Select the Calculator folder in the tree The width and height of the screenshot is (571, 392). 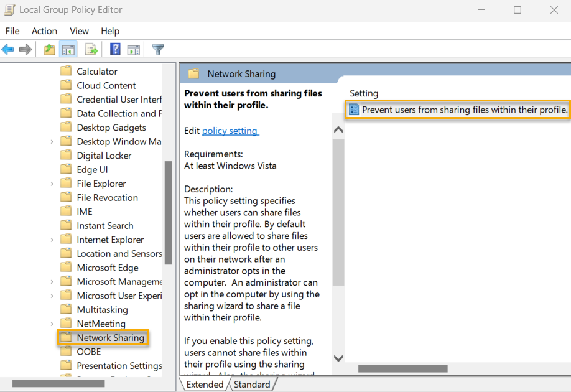tap(95, 71)
